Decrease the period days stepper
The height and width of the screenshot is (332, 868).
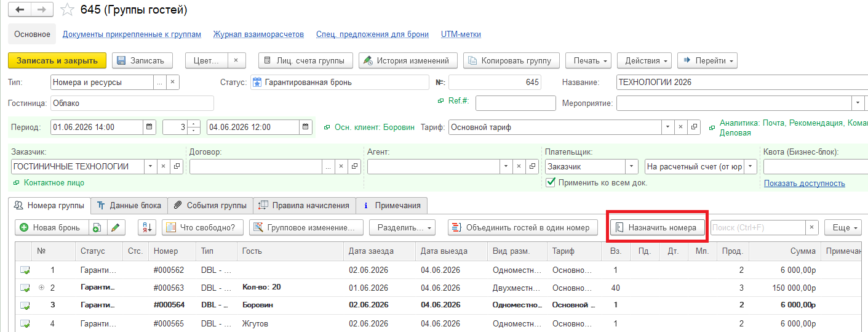pos(194,131)
